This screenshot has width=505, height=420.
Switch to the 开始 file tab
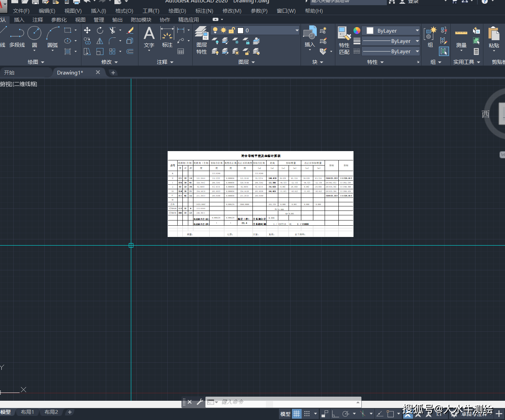click(9, 72)
